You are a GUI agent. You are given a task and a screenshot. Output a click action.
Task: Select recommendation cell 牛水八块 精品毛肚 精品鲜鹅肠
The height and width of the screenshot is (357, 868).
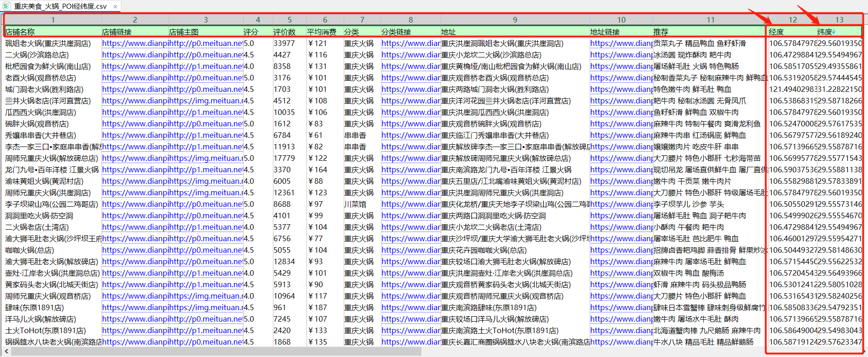pos(710,342)
